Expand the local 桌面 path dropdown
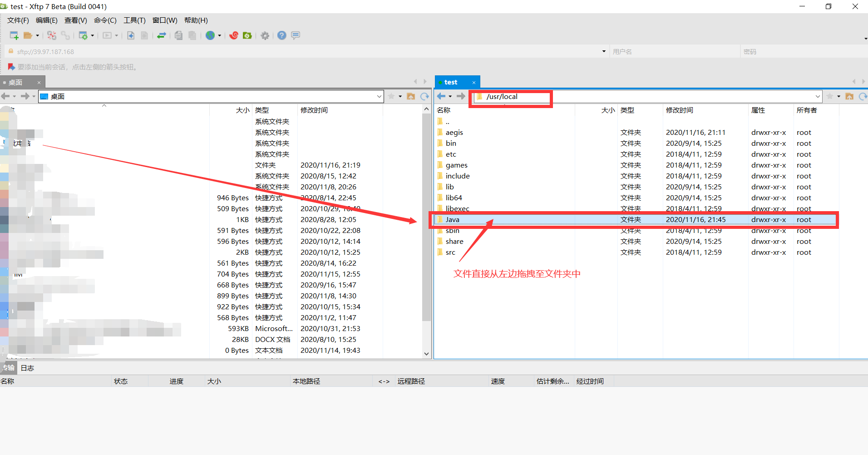 pyautogui.click(x=379, y=96)
